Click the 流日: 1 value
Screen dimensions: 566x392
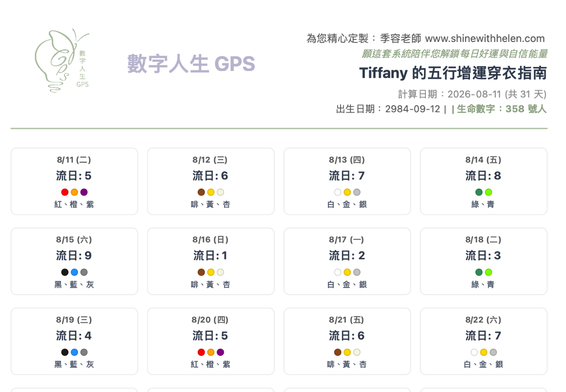coord(210,256)
